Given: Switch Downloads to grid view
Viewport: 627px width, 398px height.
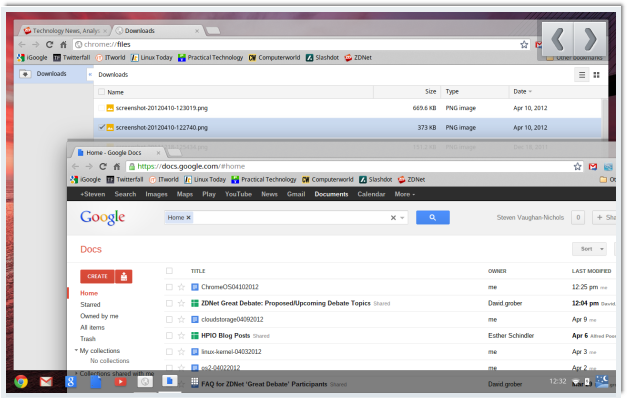Looking at the screenshot, I should (596, 75).
